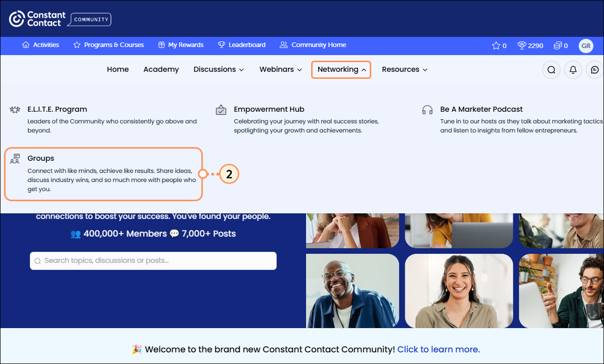Expand the Discussions dropdown
The width and height of the screenshot is (604, 364).
tap(219, 70)
